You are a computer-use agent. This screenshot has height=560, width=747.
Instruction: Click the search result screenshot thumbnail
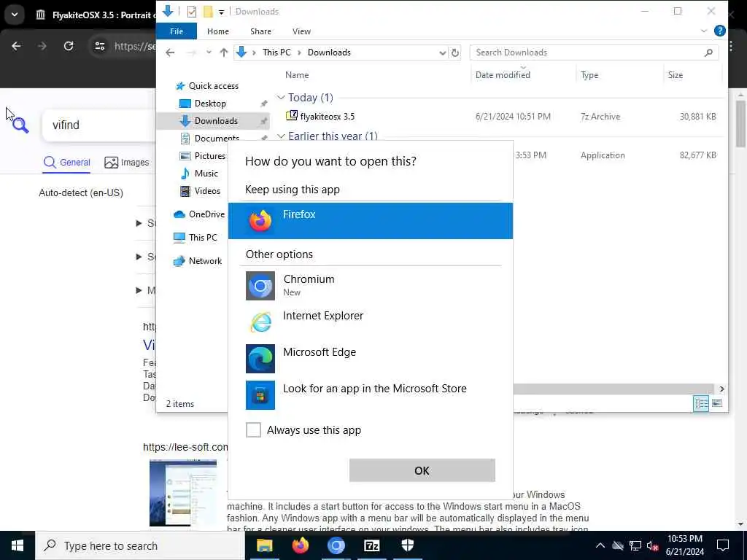tap(183, 492)
